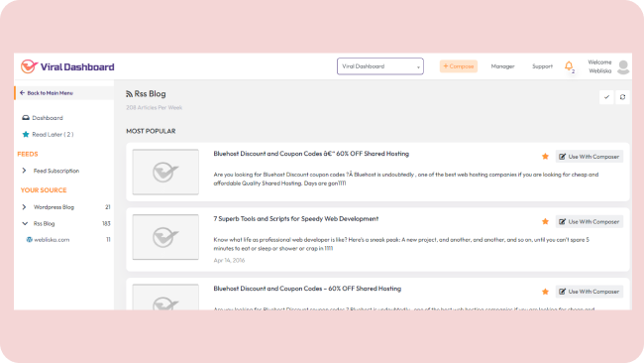Open the third Bluehost Discount article title
Image resolution: width=644 pixels, height=363 pixels.
point(307,289)
